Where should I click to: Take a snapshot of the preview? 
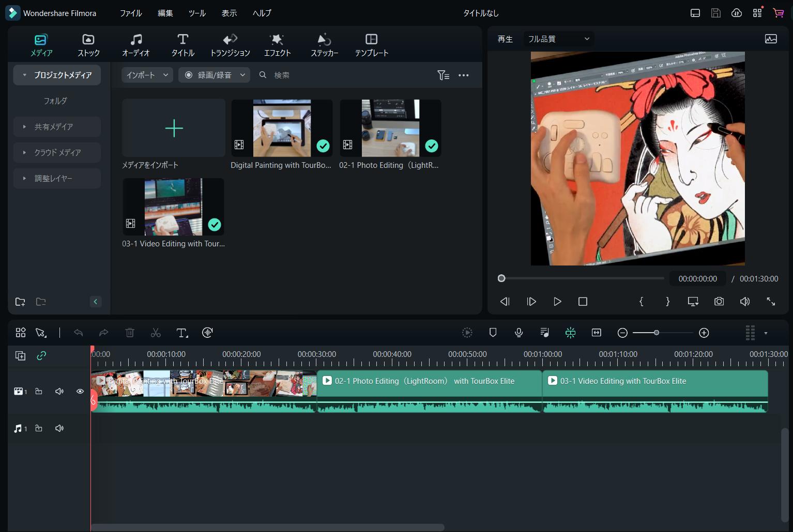click(x=719, y=302)
